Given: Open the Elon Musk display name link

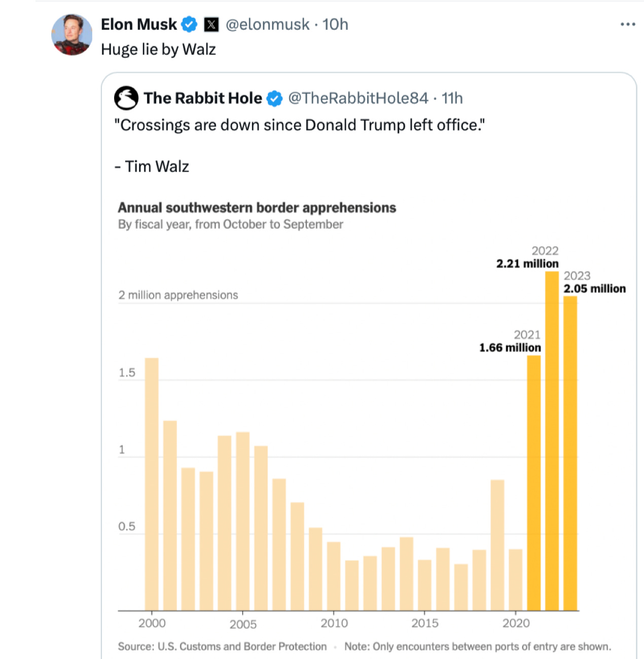Looking at the screenshot, I should (138, 24).
